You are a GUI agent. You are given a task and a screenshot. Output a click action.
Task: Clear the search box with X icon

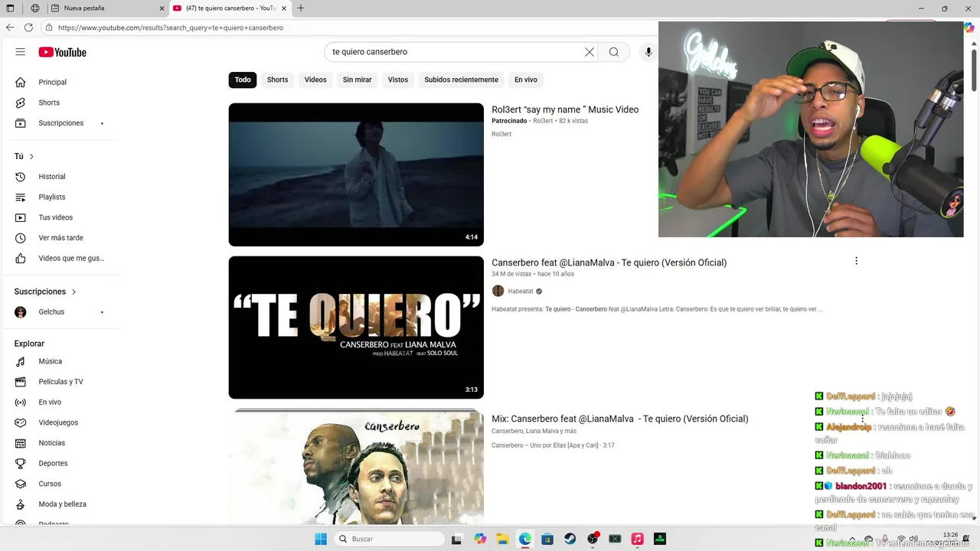tap(590, 52)
